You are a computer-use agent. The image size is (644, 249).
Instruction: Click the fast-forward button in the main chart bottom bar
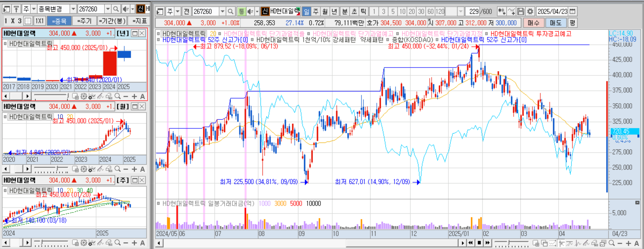[488, 243]
